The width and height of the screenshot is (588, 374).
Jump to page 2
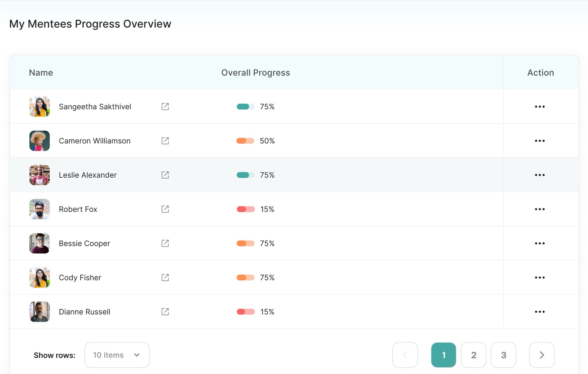point(474,355)
